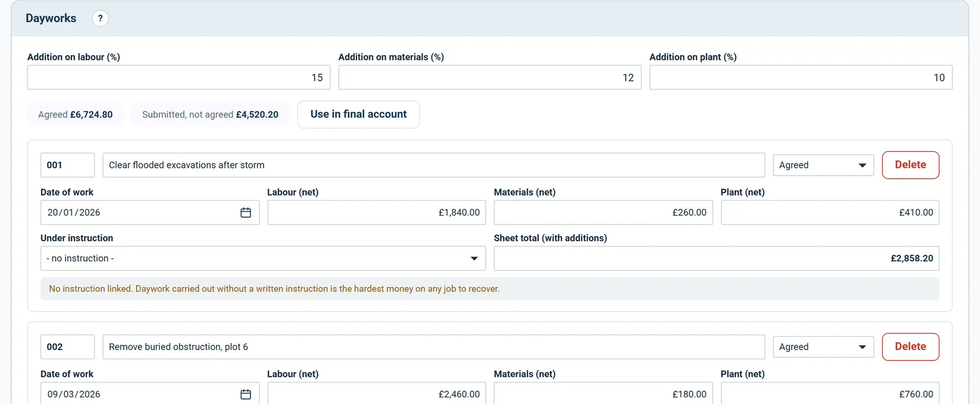Click the Agreed £6,724.80 summary chip
The height and width of the screenshot is (404, 980).
tap(75, 114)
